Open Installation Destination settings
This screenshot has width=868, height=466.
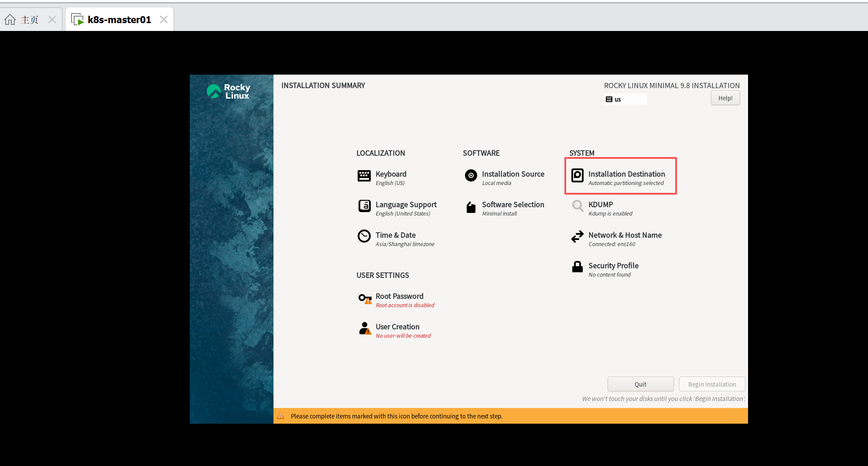[627, 174]
